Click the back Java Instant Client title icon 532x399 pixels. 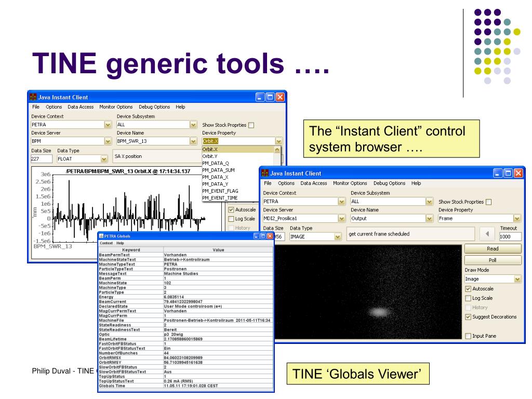pos(33,97)
